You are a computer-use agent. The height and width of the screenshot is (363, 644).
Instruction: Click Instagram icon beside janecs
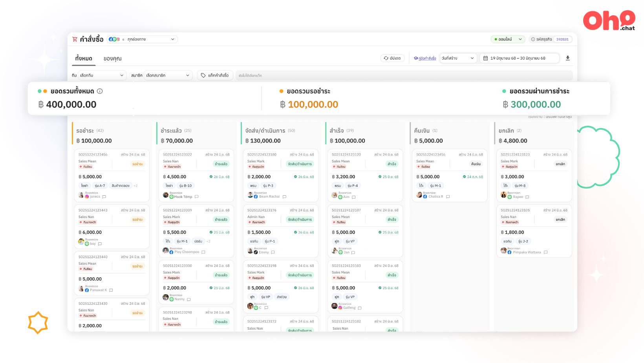click(x=87, y=196)
